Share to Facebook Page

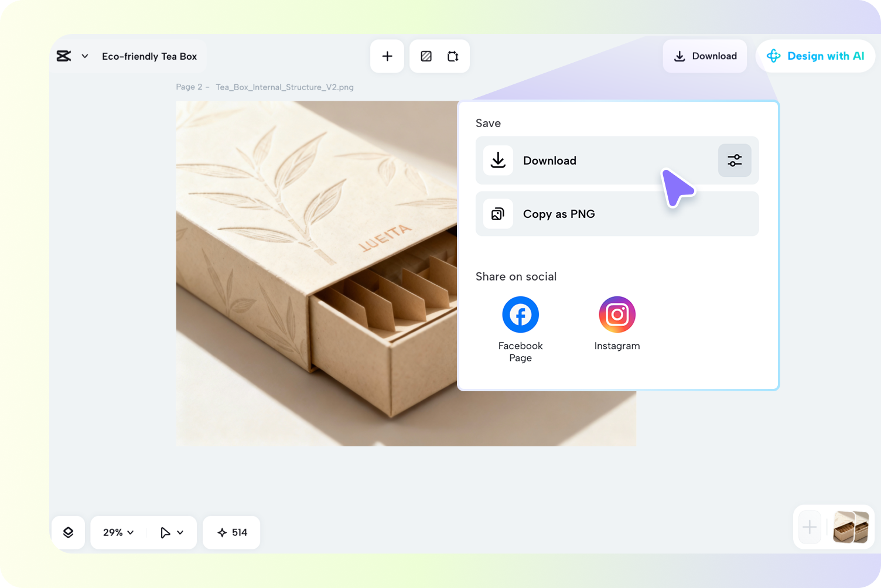point(520,314)
